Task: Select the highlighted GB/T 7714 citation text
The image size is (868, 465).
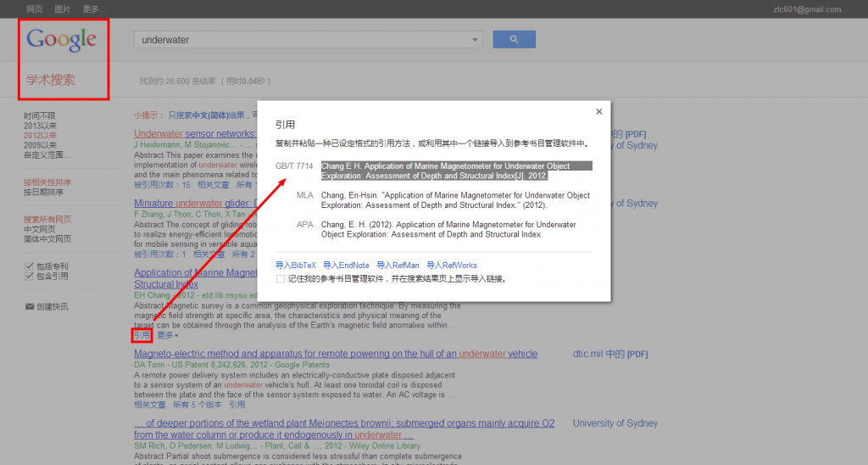Action: pyautogui.click(x=456, y=171)
